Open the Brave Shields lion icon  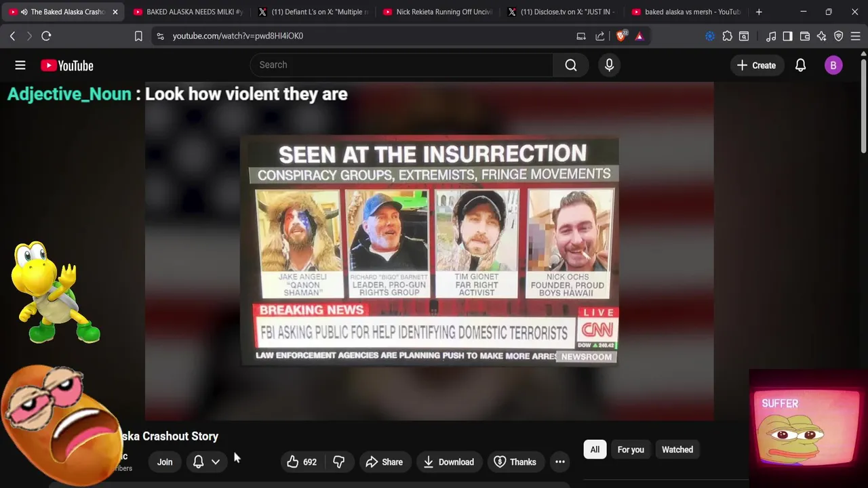(620, 36)
